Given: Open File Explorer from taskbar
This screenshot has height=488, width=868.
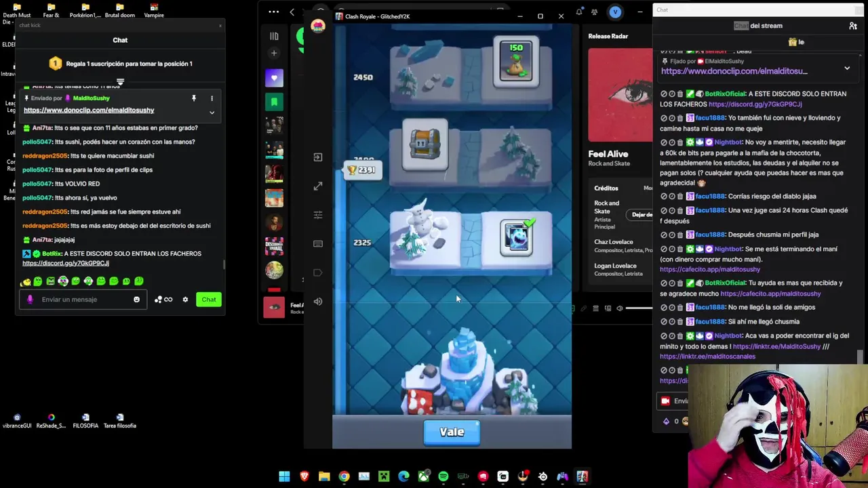Looking at the screenshot, I should click(x=324, y=476).
